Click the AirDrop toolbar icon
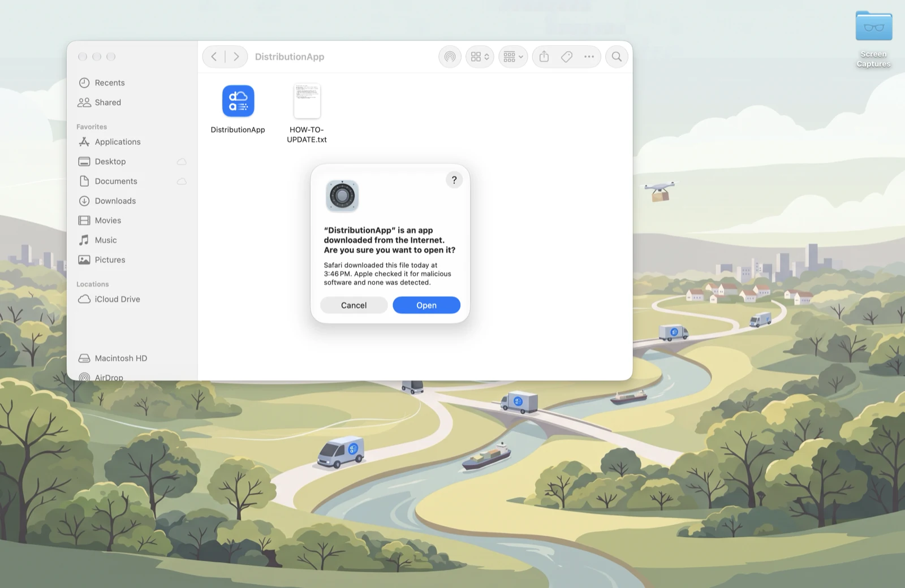905x588 pixels. click(x=450, y=57)
